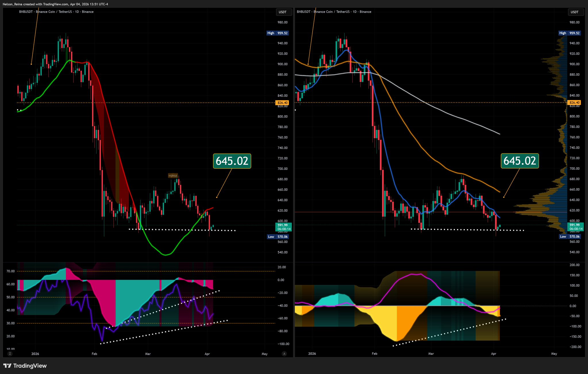Click the orange 826.40 price label on left chart
The width and height of the screenshot is (588, 374).
click(x=282, y=103)
